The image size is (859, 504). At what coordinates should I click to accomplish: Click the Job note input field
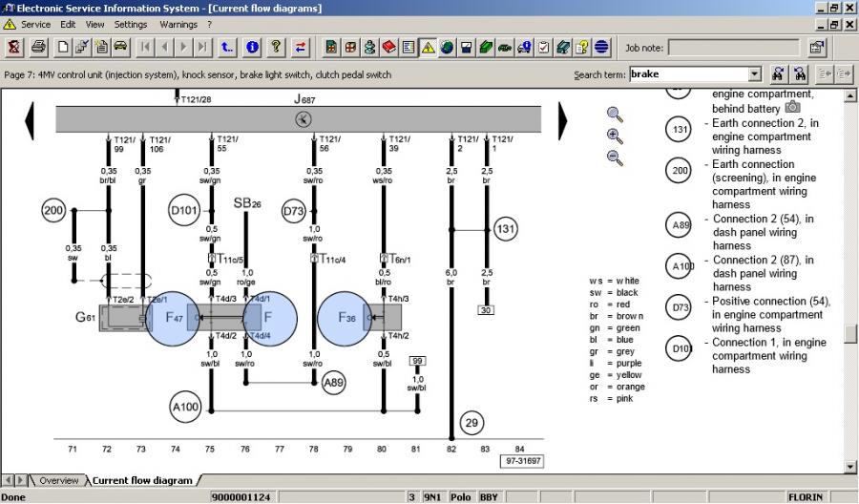coord(733,47)
